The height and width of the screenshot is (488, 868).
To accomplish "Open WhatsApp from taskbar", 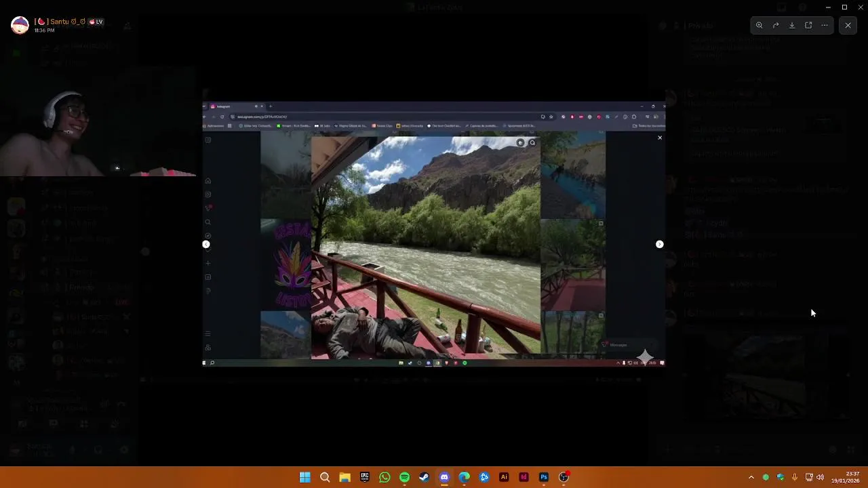I will [384, 477].
